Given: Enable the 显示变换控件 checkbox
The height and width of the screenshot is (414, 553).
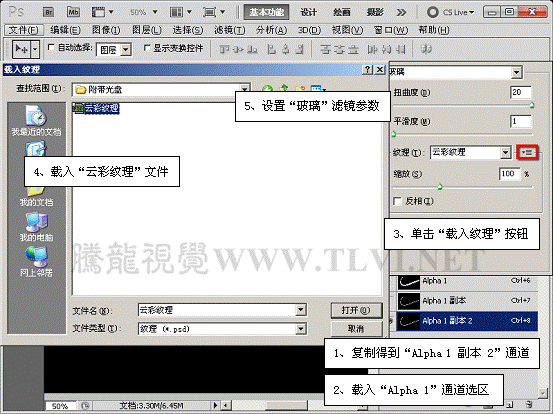Looking at the screenshot, I should click(x=147, y=48).
